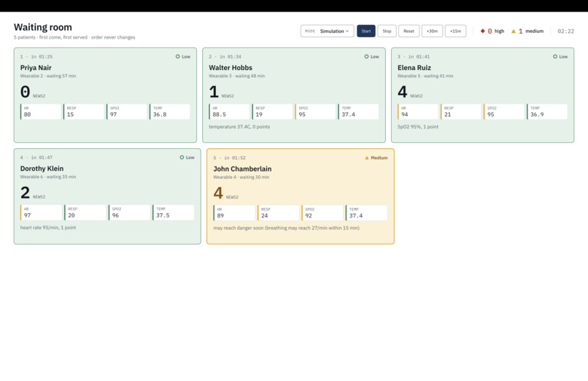The image size is (588, 381).
Task: Click John Chamberlain's HR value 89
Action: tap(220, 216)
